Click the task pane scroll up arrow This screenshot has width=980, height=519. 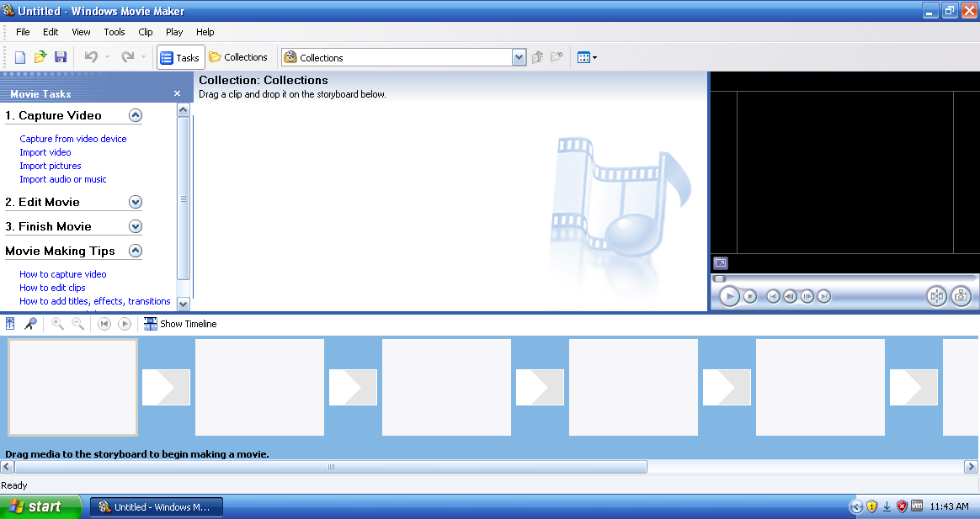coord(184,110)
